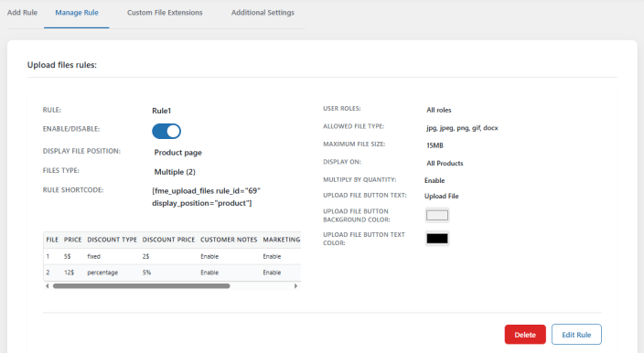Click the table's right scroll arrow
The height and width of the screenshot is (353, 644).
point(295,286)
